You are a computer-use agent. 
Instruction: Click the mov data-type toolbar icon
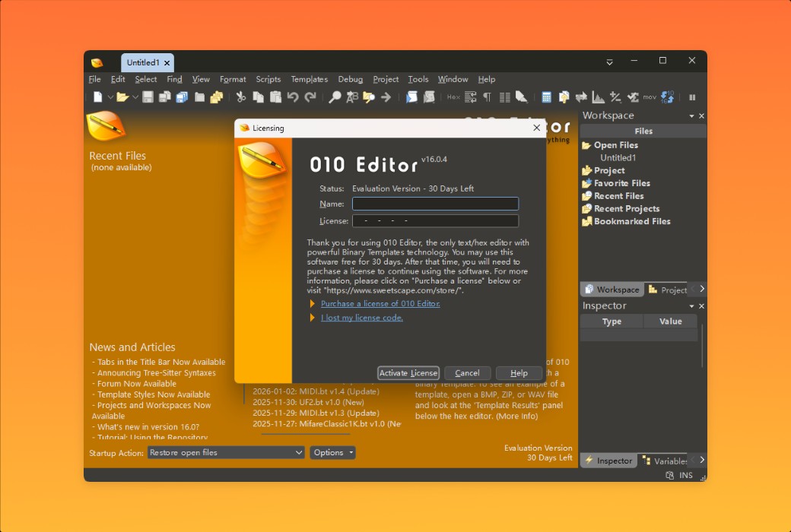coord(649,97)
